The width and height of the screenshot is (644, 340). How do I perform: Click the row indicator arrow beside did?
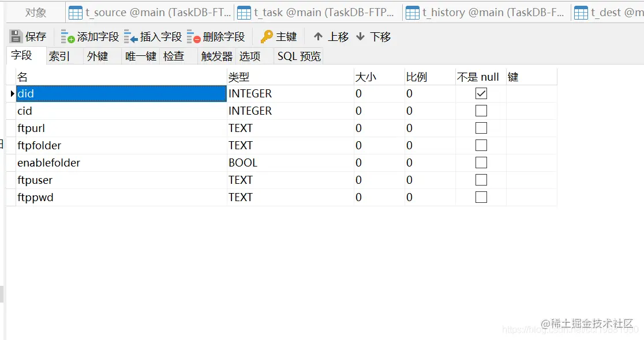coord(12,93)
